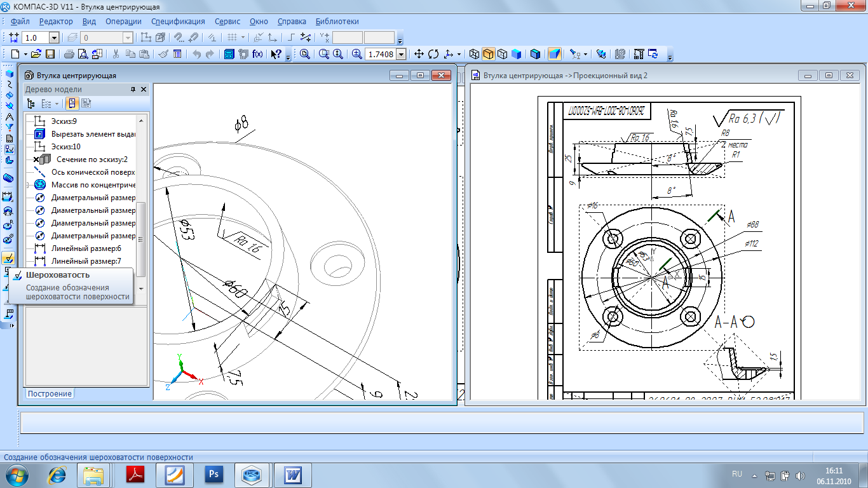Click the Windows Start button

(x=16, y=474)
